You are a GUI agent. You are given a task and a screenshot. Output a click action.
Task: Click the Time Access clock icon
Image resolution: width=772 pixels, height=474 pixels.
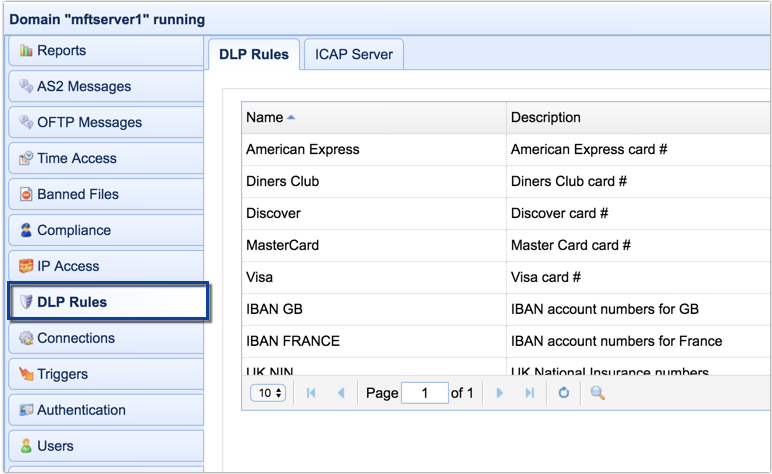coord(26,158)
